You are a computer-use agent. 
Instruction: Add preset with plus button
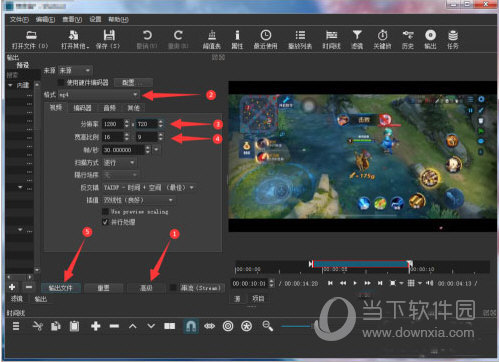(12, 287)
